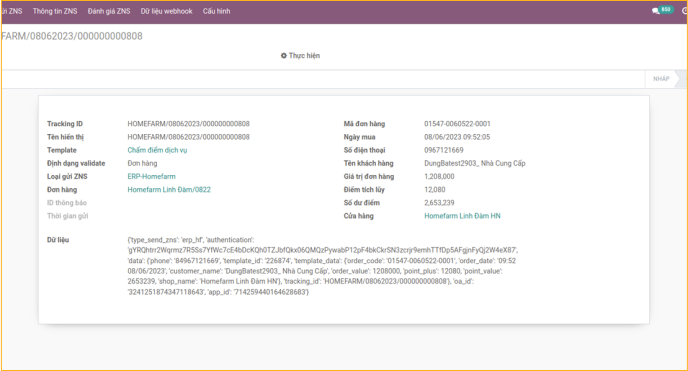Click the Dữ liệu JSON data text

322,266
